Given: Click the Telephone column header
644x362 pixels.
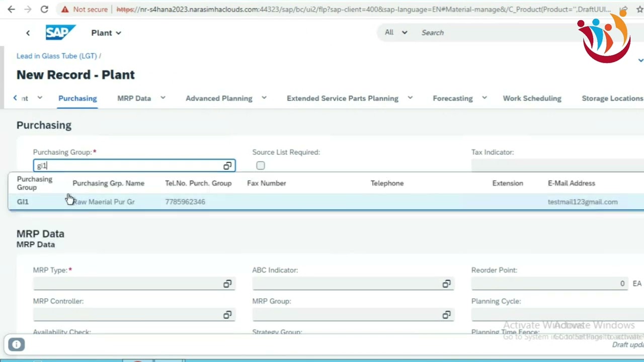Looking at the screenshot, I should [x=387, y=183].
